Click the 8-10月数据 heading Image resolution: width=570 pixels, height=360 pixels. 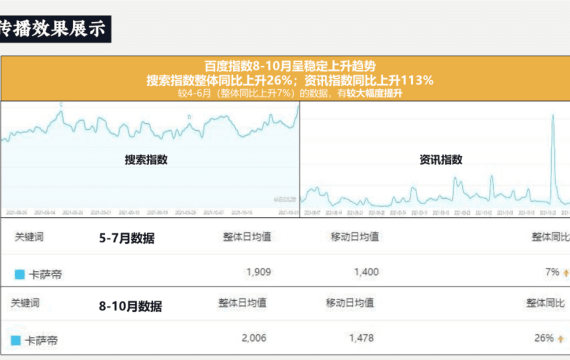pyautogui.click(x=130, y=306)
